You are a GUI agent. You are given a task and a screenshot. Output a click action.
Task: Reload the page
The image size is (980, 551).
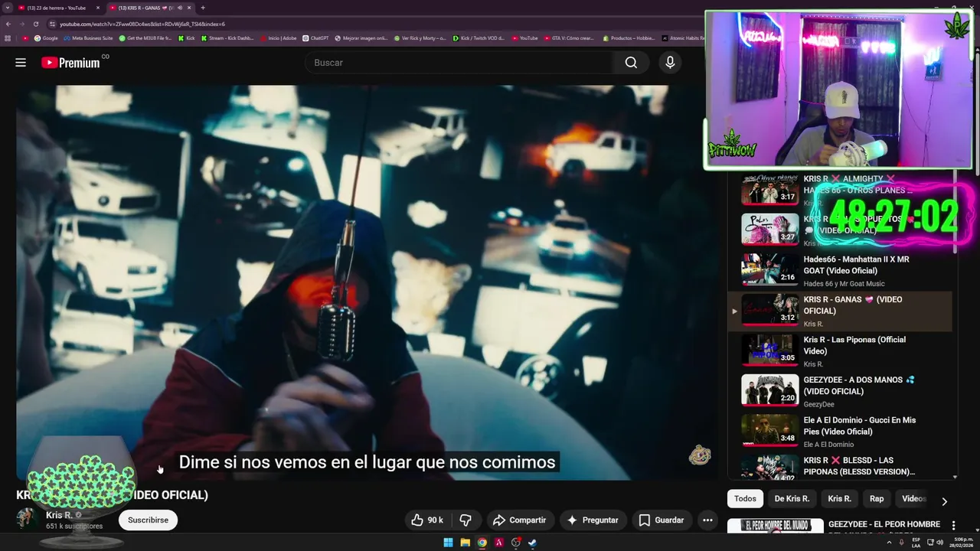35,24
